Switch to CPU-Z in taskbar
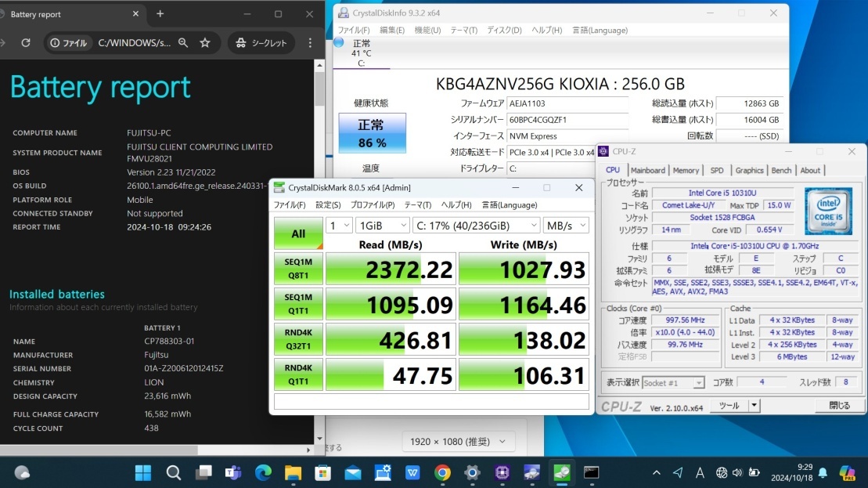 point(502,472)
